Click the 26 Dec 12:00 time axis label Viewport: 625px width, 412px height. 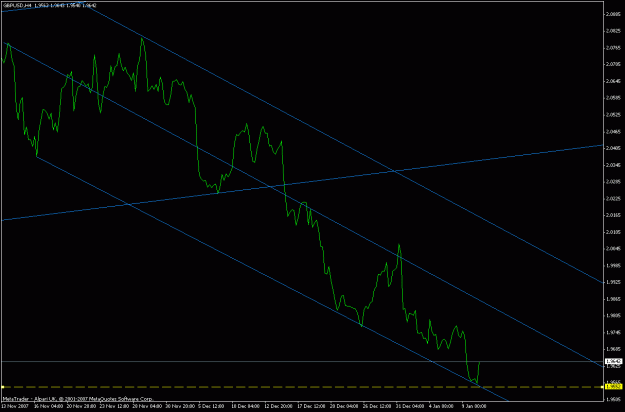[377, 406]
